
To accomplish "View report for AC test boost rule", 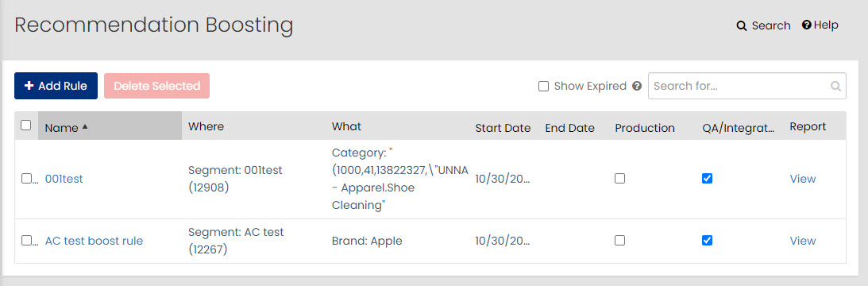I will pyautogui.click(x=803, y=241).
